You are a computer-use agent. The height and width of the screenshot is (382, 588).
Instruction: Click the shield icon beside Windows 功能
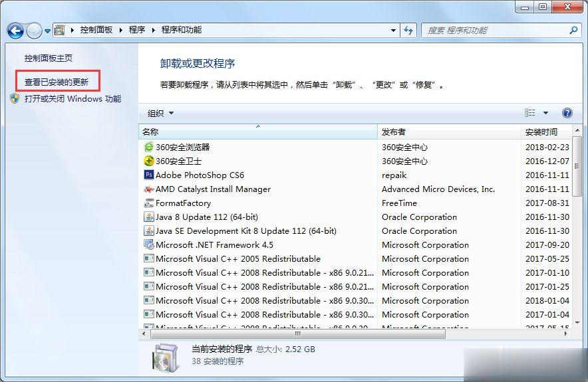[15, 99]
